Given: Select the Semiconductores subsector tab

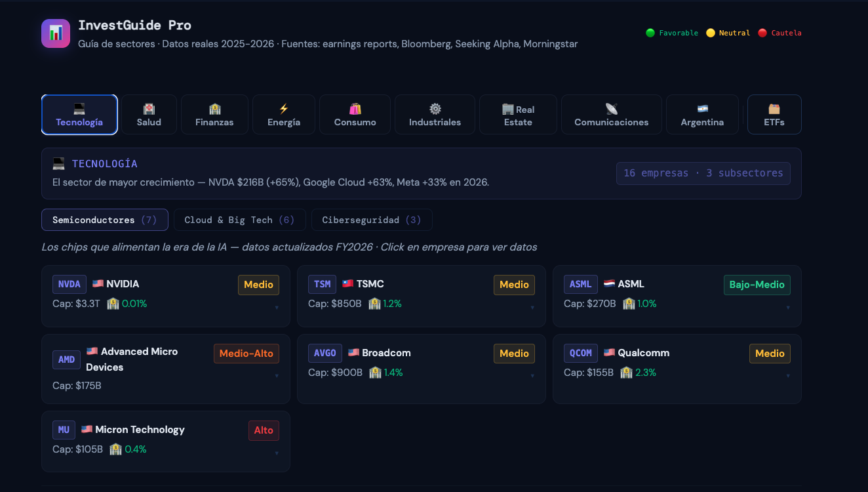Looking at the screenshot, I should (105, 220).
